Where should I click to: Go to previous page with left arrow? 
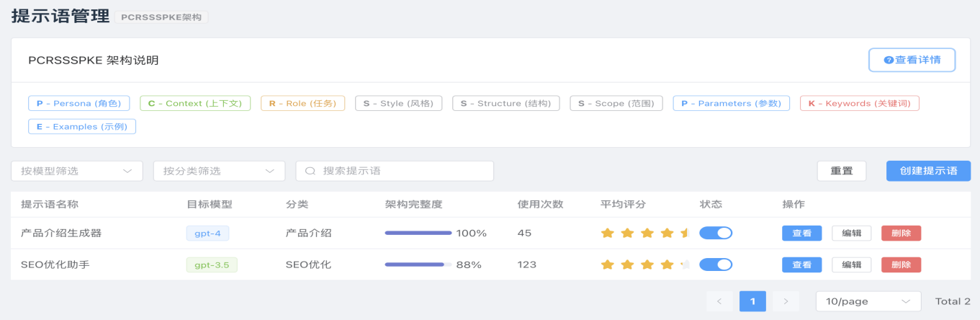tap(719, 301)
